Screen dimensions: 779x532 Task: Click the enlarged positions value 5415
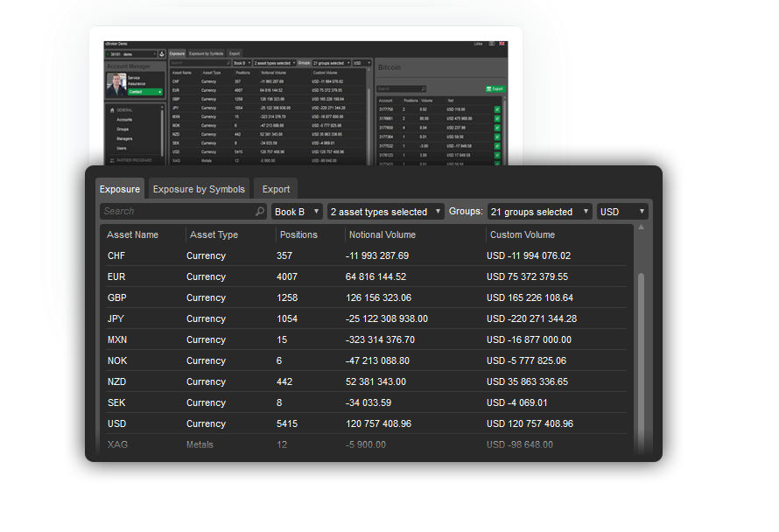tap(287, 423)
